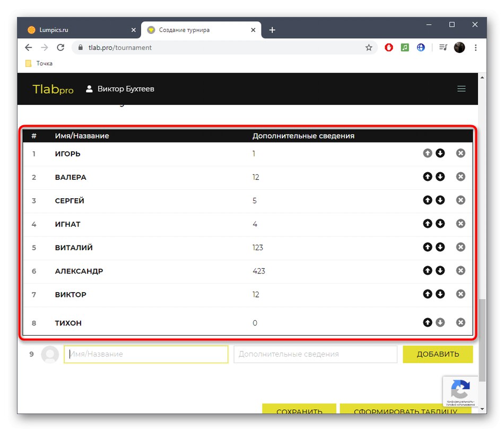Viewport: 504px width, 431px height.
Task: Delete the ВИКТОР row
Action: 460,294
